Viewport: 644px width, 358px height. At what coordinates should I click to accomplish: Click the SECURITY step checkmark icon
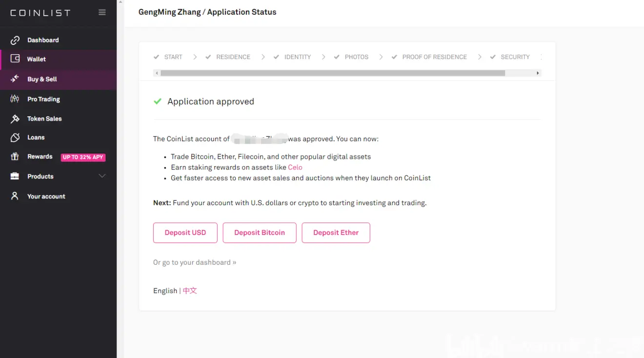pyautogui.click(x=493, y=57)
